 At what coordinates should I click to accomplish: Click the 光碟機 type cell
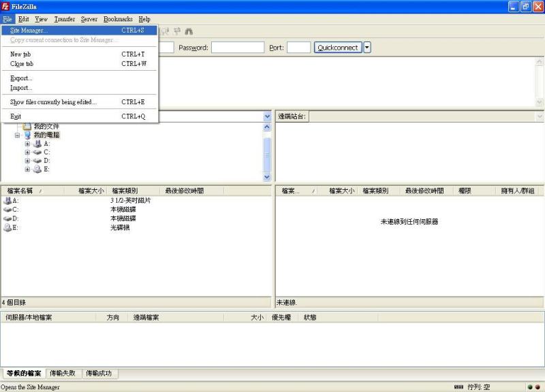tap(120, 227)
